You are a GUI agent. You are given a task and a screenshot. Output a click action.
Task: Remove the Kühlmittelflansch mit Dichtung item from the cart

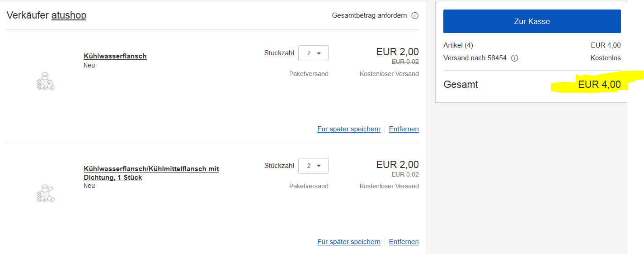404,242
